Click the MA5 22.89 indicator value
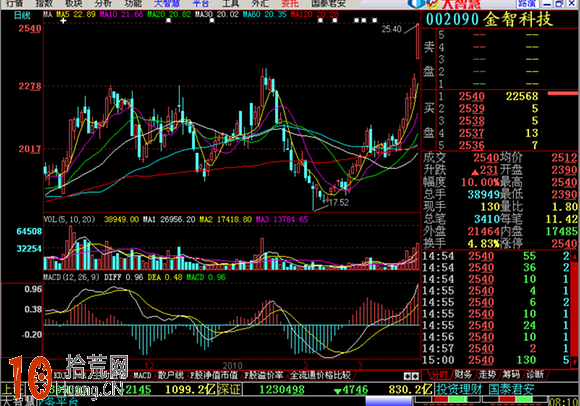 [76, 15]
